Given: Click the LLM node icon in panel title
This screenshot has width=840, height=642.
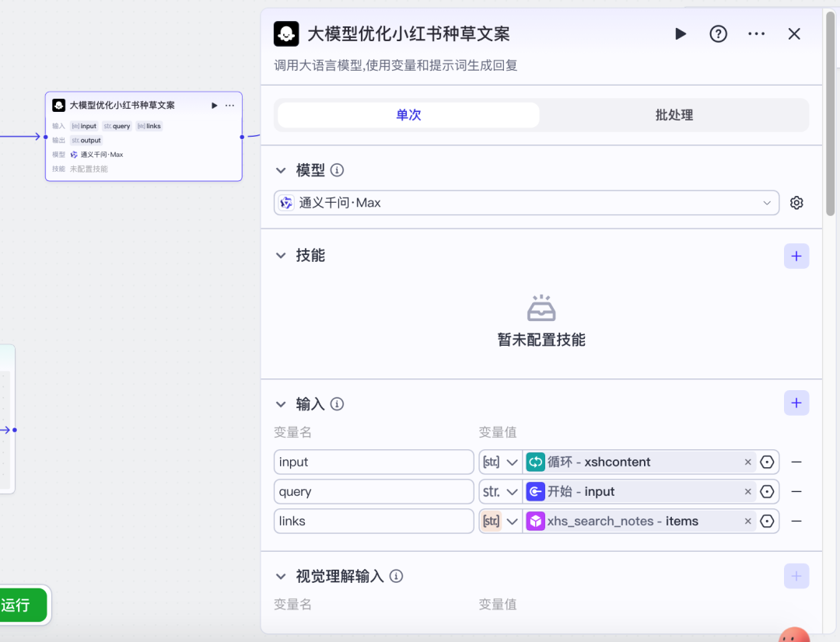Looking at the screenshot, I should 286,34.
